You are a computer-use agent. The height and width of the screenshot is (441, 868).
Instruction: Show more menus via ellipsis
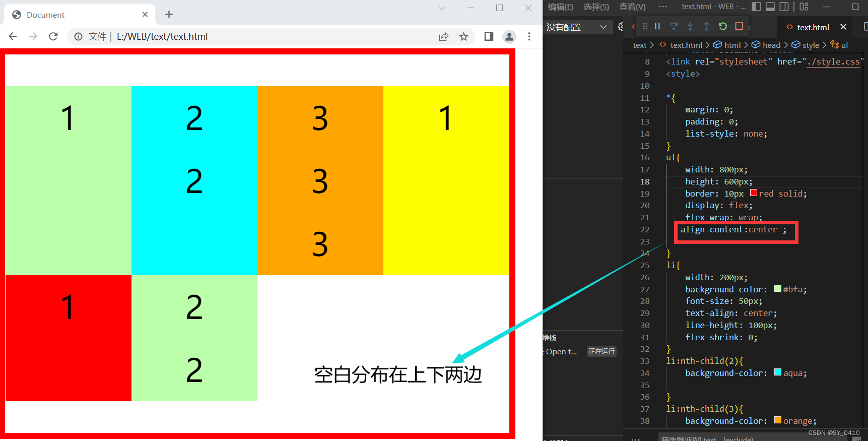point(662,7)
